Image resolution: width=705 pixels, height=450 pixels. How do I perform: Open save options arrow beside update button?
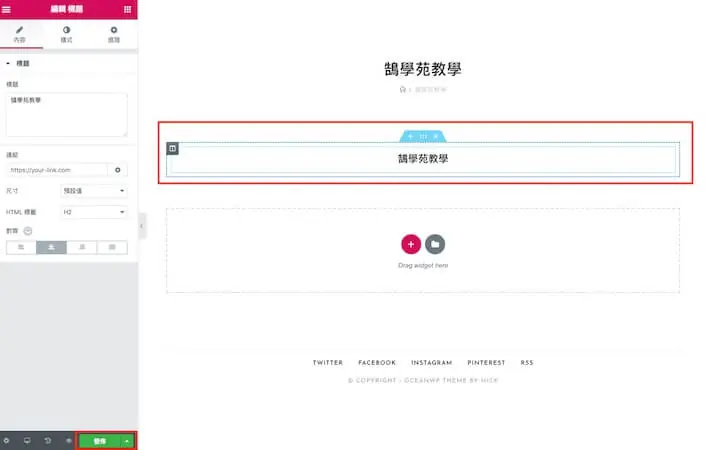click(127, 441)
